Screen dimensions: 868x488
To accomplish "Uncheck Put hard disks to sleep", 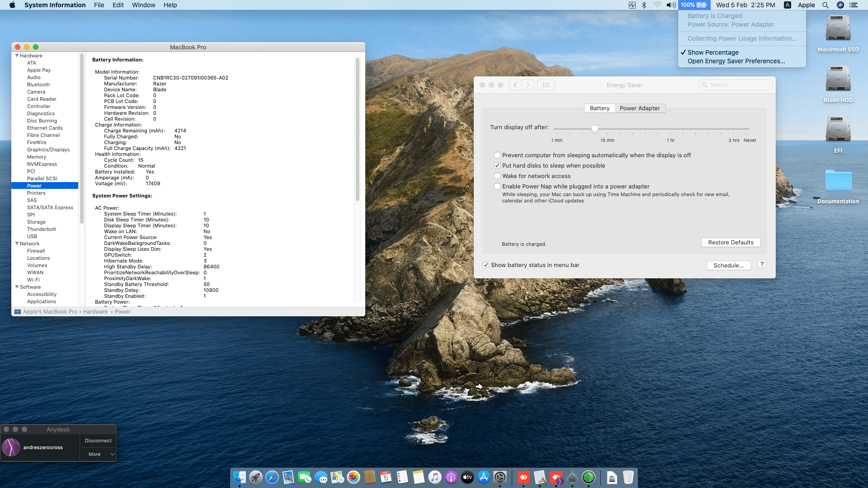I will (x=497, y=166).
